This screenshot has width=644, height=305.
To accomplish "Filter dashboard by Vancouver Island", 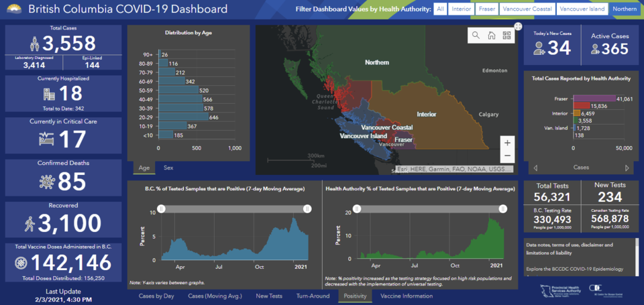I will point(582,9).
